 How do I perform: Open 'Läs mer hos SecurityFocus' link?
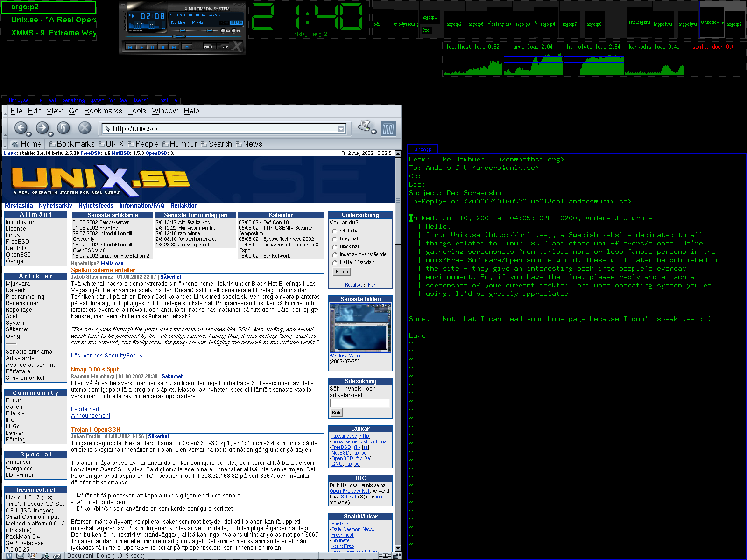106,356
